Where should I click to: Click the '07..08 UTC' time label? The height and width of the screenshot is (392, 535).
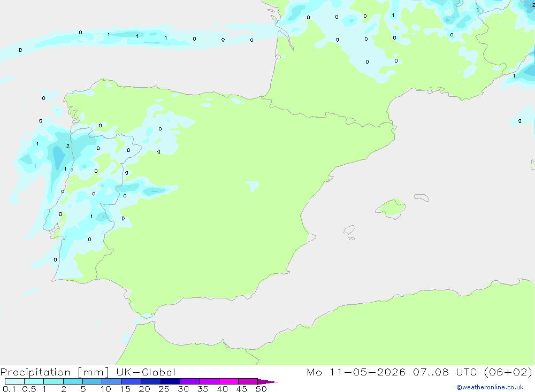pyautogui.click(x=445, y=372)
